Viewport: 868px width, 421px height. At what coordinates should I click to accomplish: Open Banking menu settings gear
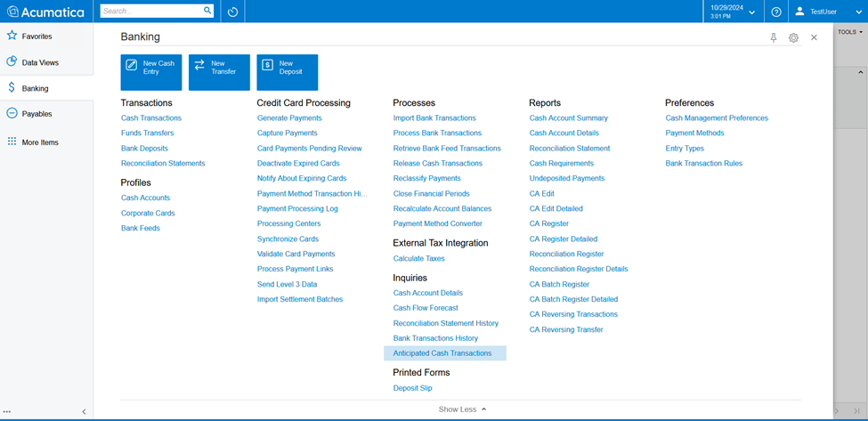(793, 37)
